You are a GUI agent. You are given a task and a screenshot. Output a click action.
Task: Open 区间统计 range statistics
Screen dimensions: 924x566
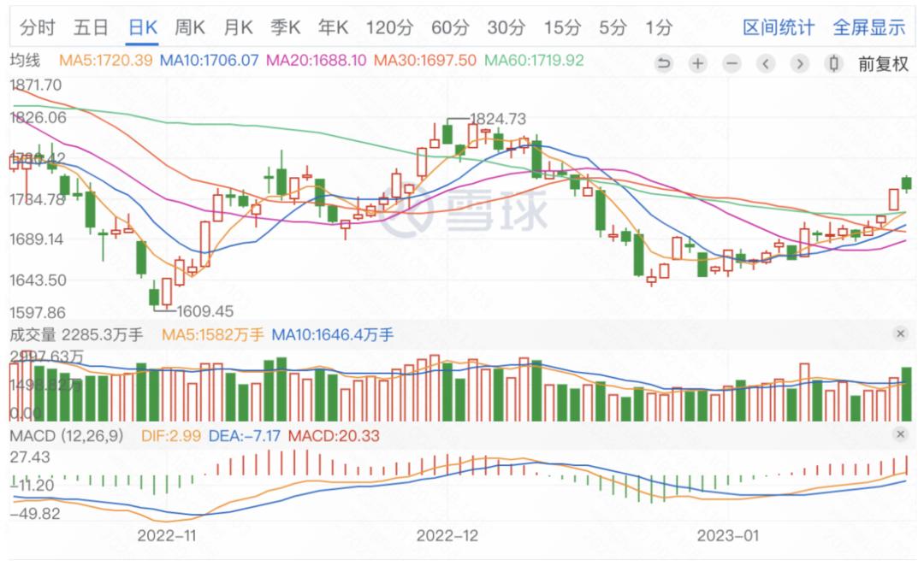(x=779, y=27)
